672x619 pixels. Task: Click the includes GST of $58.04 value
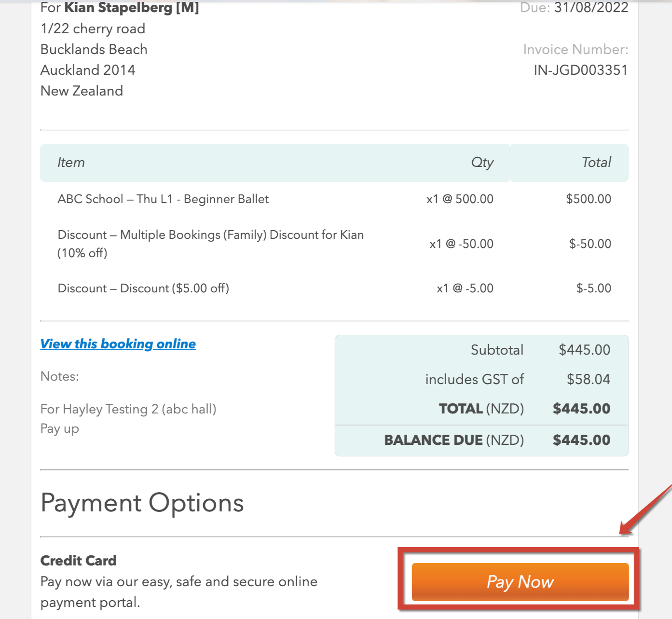[x=589, y=379]
